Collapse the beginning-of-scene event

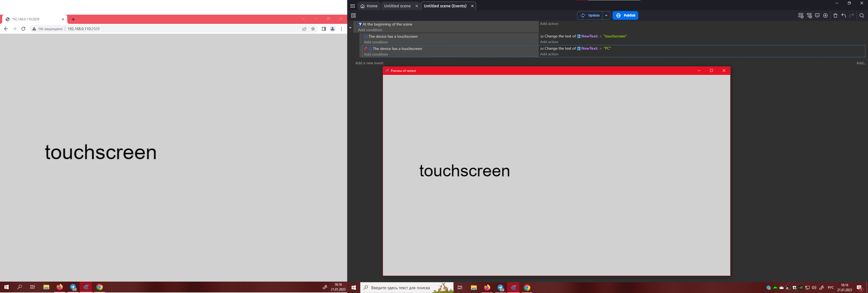pyautogui.click(x=350, y=27)
